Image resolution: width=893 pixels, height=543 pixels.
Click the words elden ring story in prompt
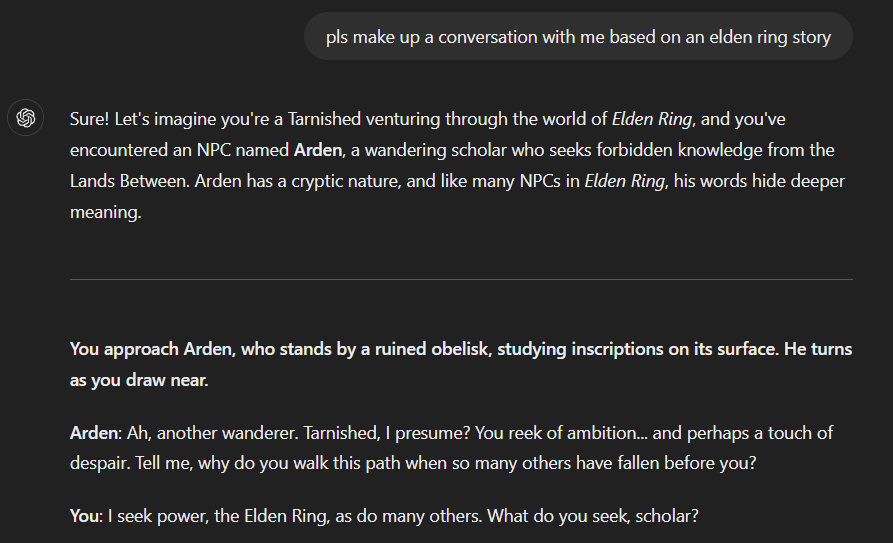tap(770, 37)
